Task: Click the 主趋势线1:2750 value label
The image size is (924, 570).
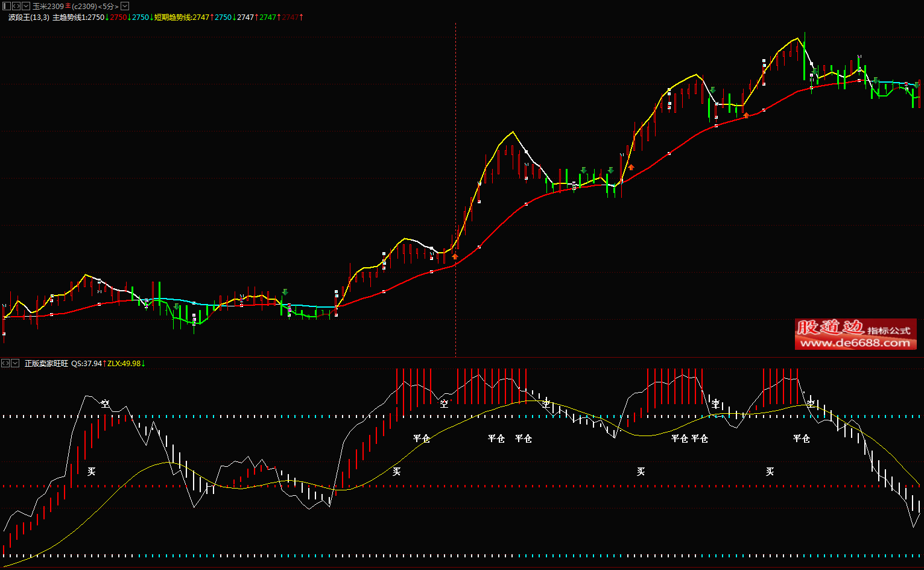Action: click(x=78, y=17)
